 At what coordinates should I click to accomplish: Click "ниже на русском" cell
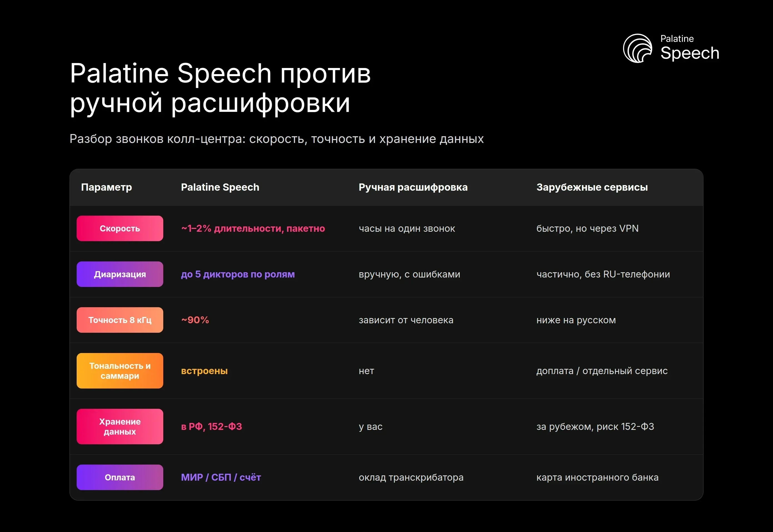point(576,320)
